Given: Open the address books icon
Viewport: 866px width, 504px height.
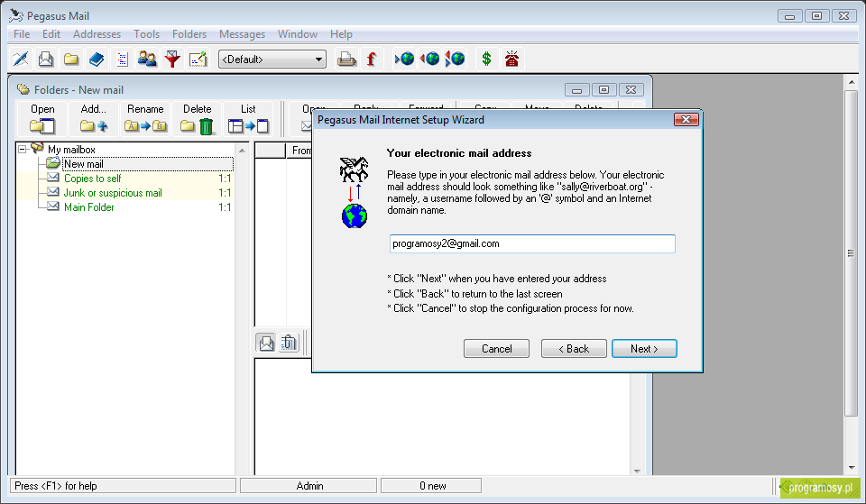Looking at the screenshot, I should pyautogui.click(x=97, y=60).
